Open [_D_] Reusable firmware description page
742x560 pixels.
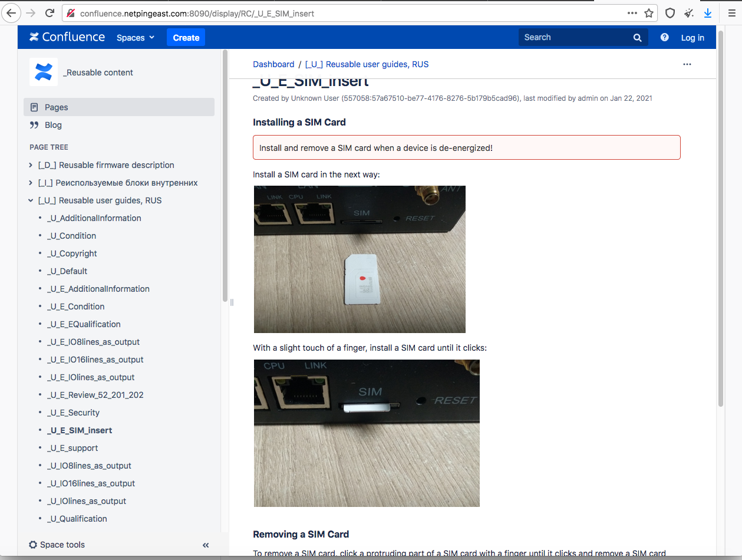(x=106, y=165)
